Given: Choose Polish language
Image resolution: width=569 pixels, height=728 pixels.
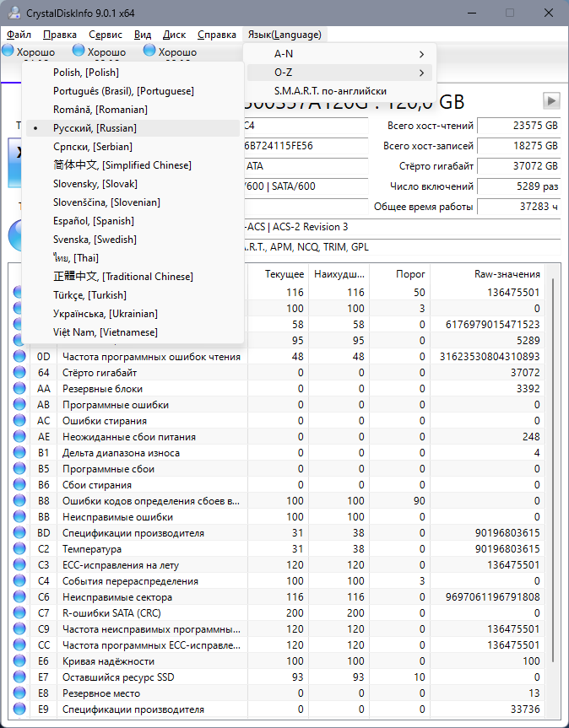Looking at the screenshot, I should [133, 73].
